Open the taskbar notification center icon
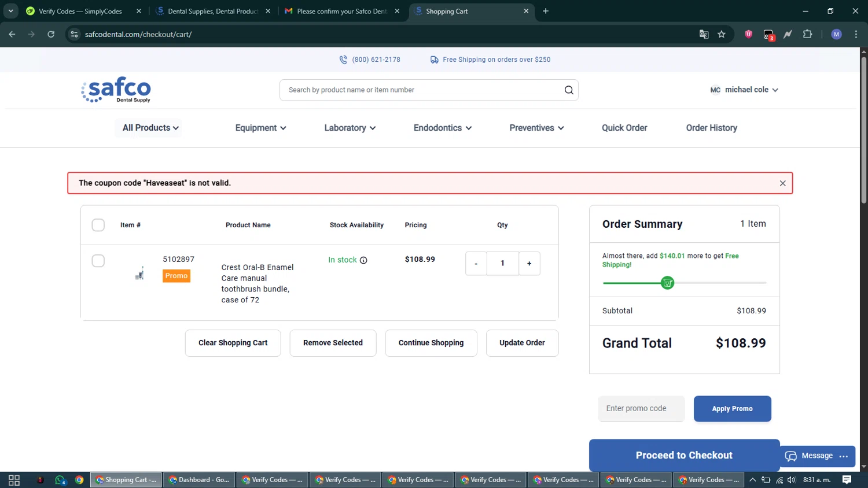 847,480
